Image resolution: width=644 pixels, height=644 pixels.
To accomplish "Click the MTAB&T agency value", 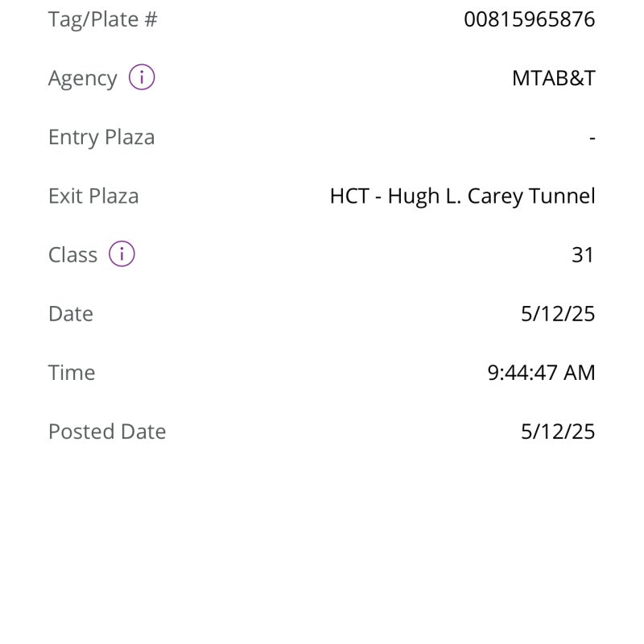I will pyautogui.click(x=554, y=78).
